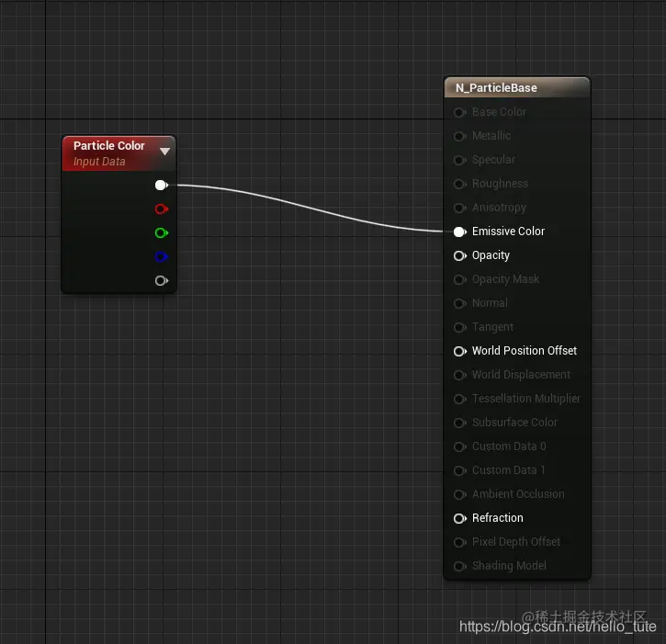Click the alpha output pin of Particle Color
The height and width of the screenshot is (644, 666).
coord(162,281)
